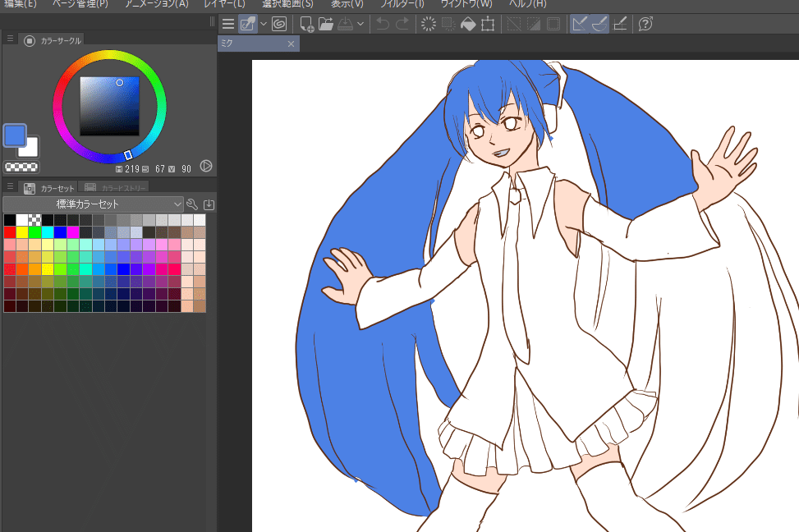Click the add color to set icon
Screen dimensions: 799x532
click(x=209, y=204)
